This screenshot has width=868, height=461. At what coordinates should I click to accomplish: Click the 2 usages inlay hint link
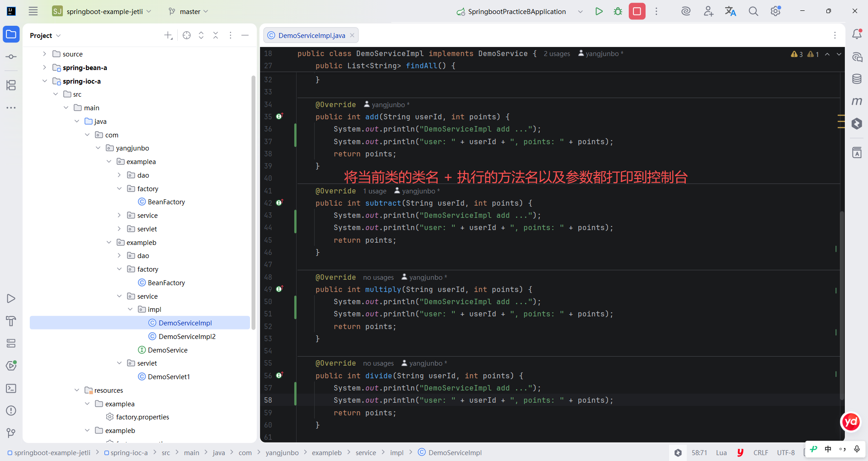tap(557, 54)
